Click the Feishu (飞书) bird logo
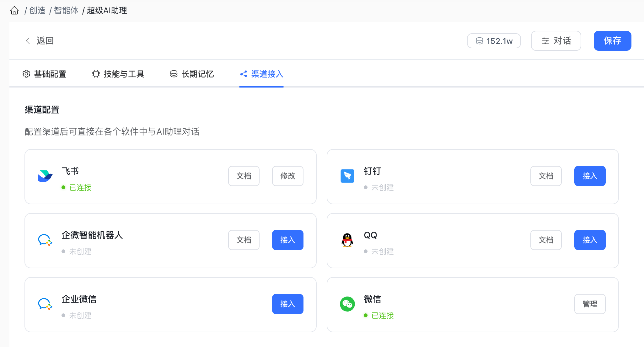644x347 pixels. (45, 176)
